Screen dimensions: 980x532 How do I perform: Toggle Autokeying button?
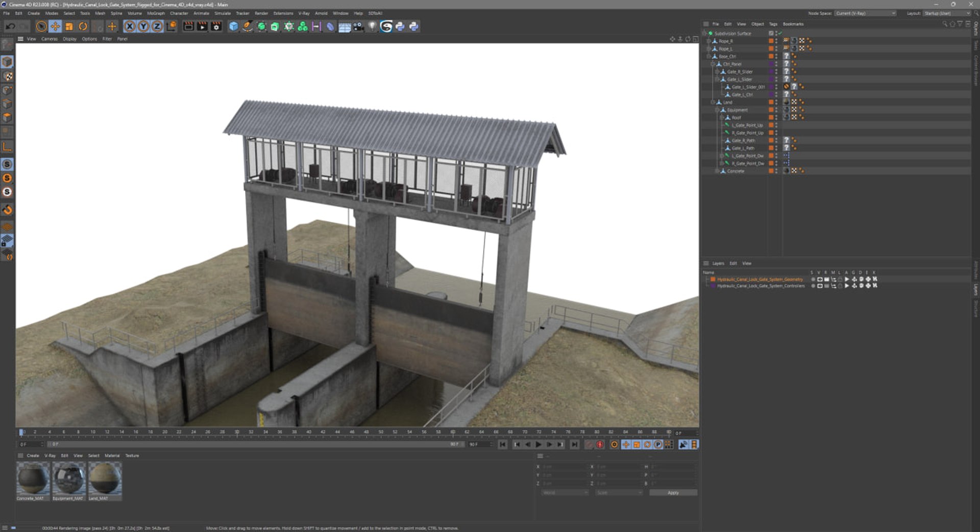600,445
